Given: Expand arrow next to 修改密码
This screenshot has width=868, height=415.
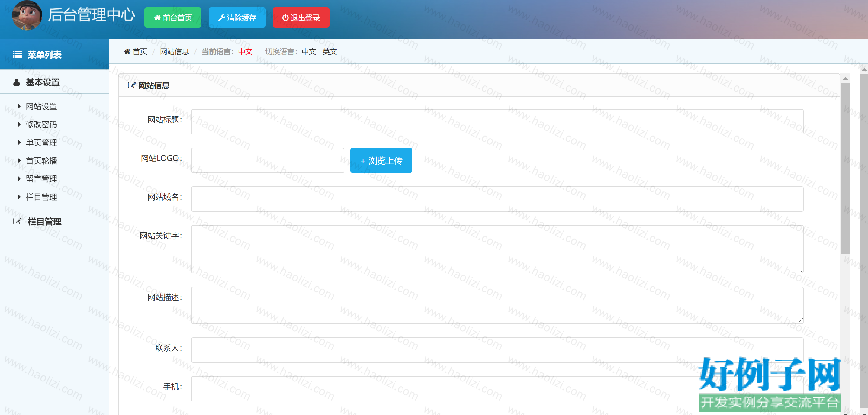Looking at the screenshot, I should point(19,125).
